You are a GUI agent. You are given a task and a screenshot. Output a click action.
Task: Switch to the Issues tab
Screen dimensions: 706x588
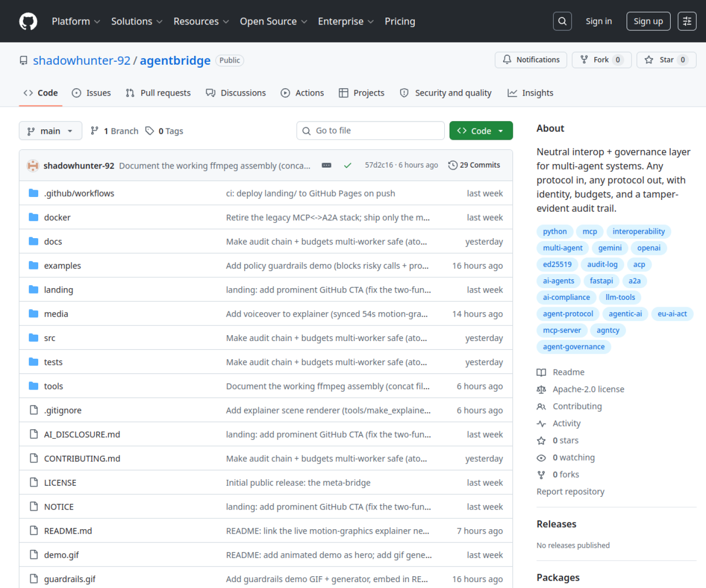[91, 93]
